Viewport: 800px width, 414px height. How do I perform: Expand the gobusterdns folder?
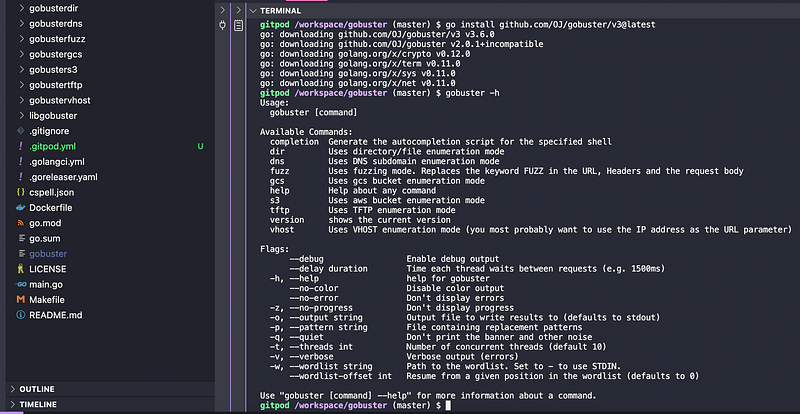coord(56,23)
